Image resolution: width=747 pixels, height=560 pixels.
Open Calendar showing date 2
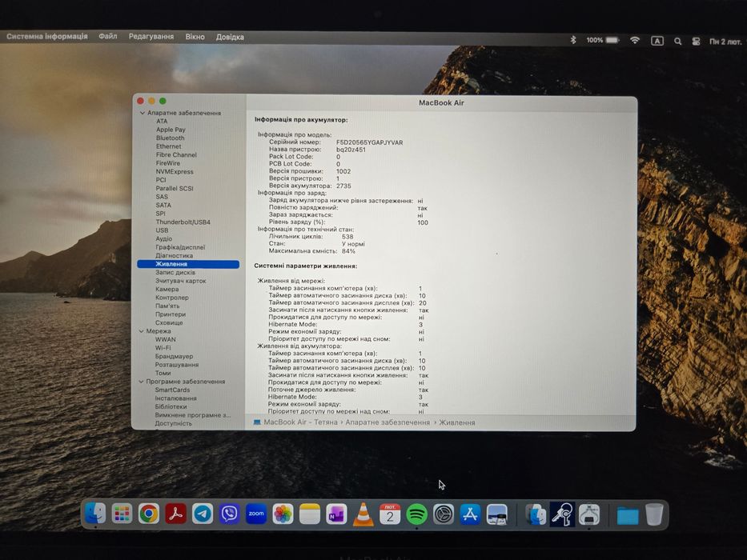click(x=390, y=514)
